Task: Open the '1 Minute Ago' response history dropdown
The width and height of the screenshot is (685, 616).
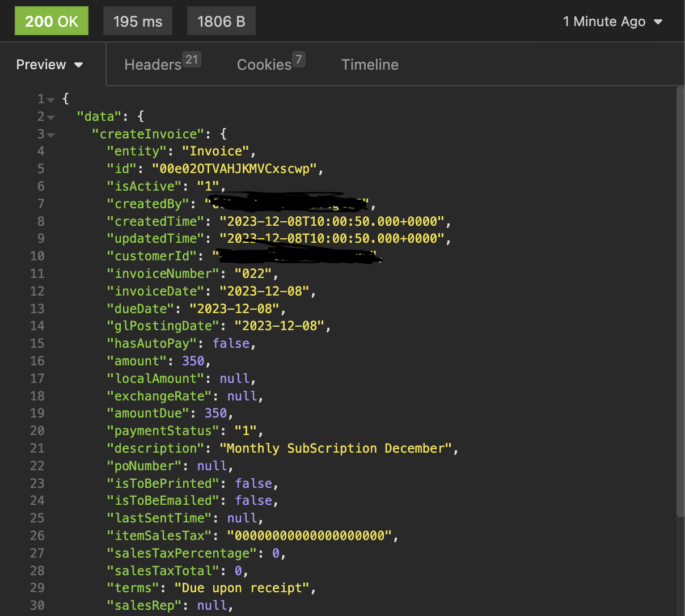Action: pyautogui.click(x=612, y=22)
